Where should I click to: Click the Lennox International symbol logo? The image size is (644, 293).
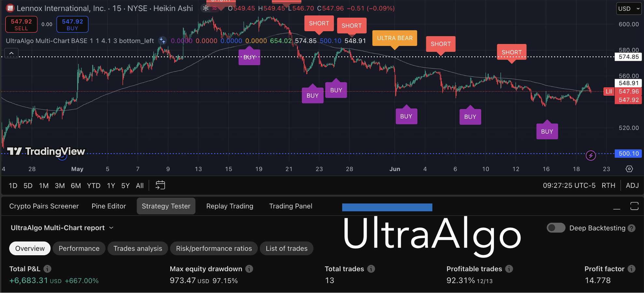[10, 8]
